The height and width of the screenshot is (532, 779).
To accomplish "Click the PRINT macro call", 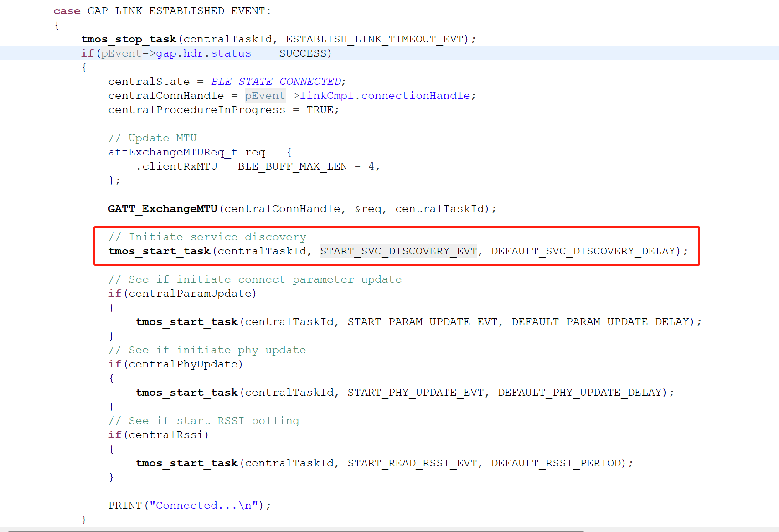I will click(x=125, y=506).
